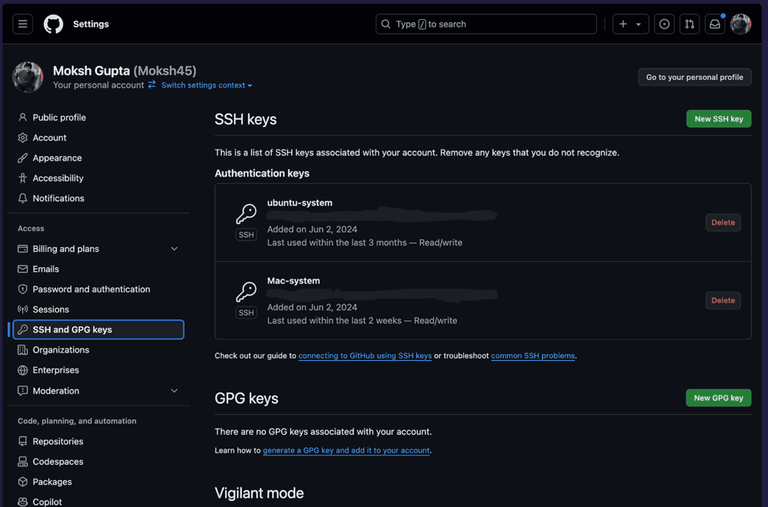Click the Codespaces sidebar icon
Screen dimensions: 768x507
click(23, 462)
